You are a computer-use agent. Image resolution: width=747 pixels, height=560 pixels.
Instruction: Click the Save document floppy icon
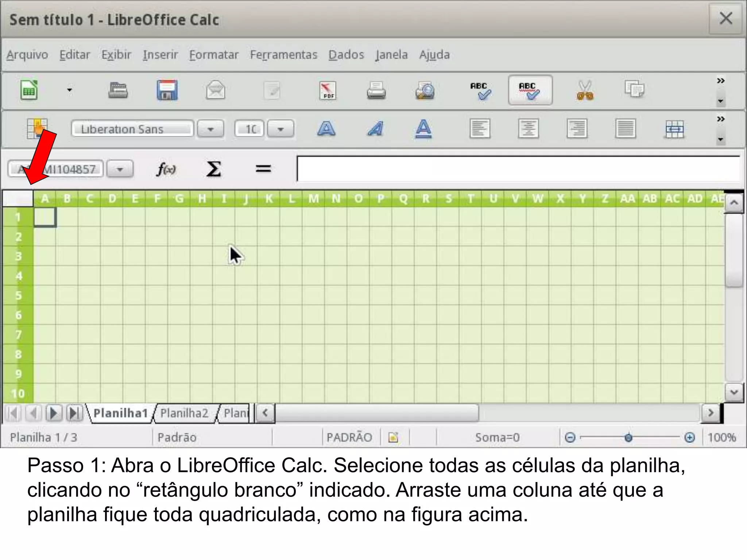tap(167, 90)
